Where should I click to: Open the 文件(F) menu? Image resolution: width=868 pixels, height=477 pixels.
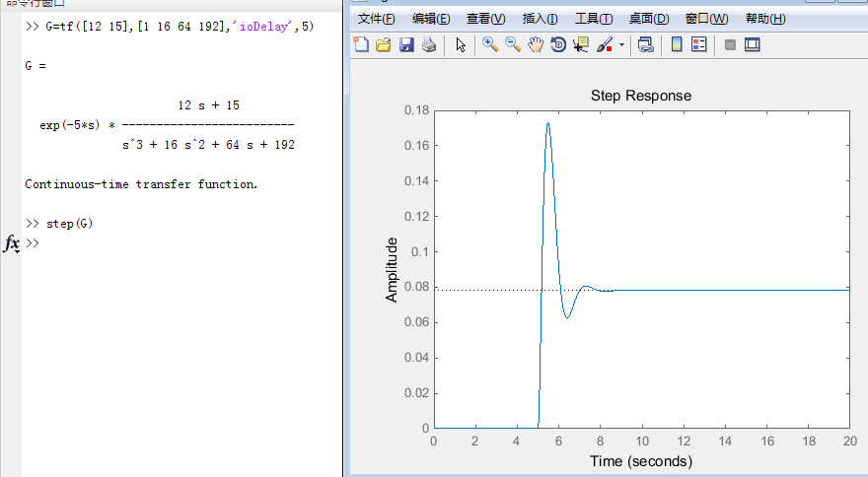(x=377, y=19)
